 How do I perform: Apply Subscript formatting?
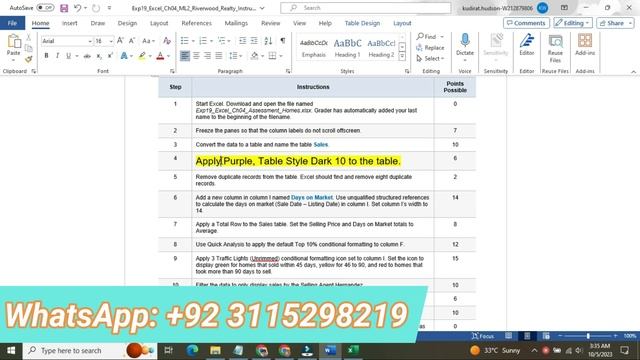click(x=99, y=56)
